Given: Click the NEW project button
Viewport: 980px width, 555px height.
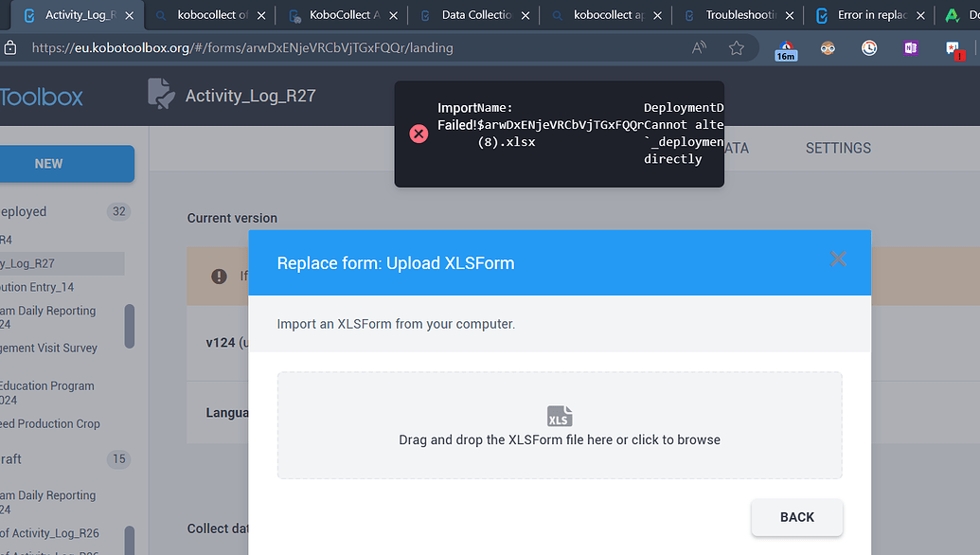Looking at the screenshot, I should point(48,163).
